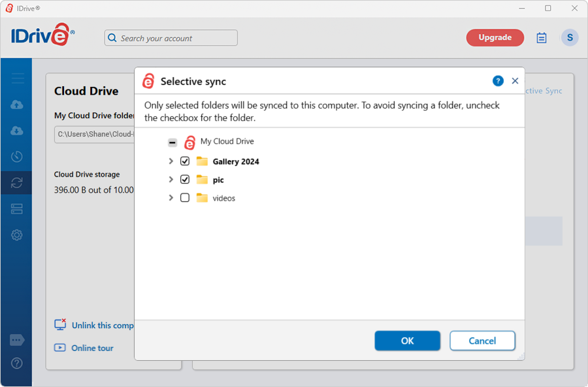
Task: Open the Settings gear sidebar icon
Action: [x=17, y=235]
